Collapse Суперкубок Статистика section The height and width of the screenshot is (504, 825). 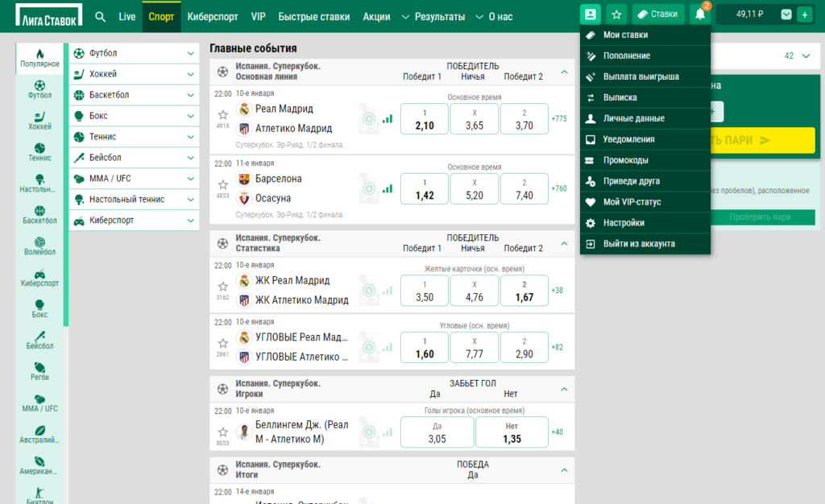point(564,243)
